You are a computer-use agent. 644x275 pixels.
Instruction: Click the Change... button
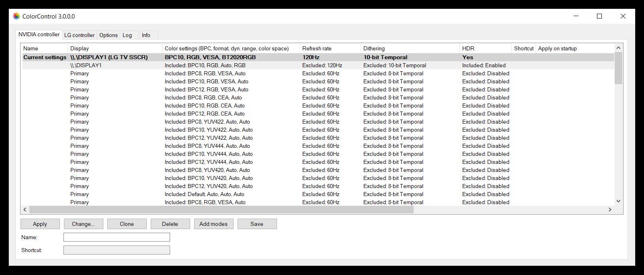click(x=83, y=224)
